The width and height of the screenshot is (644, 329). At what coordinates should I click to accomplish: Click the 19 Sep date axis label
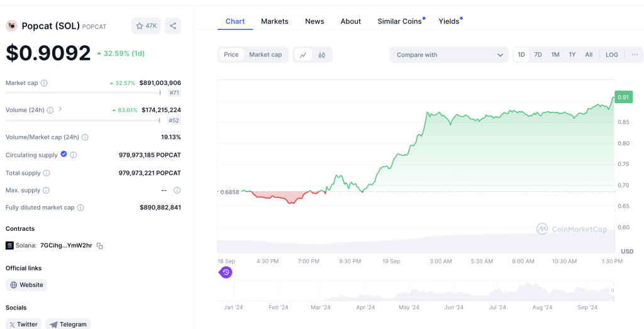point(391,261)
